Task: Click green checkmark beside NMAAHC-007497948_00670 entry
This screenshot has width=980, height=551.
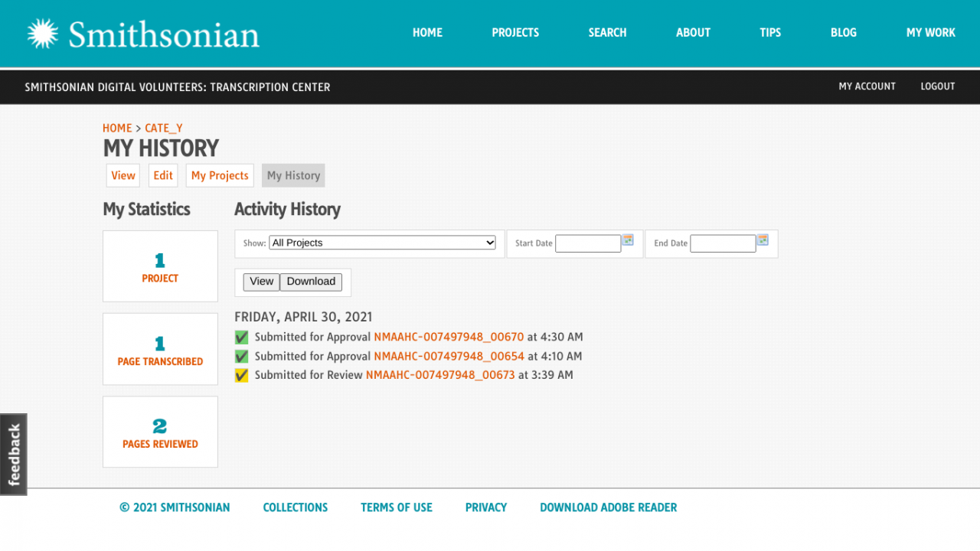Action: coord(241,337)
